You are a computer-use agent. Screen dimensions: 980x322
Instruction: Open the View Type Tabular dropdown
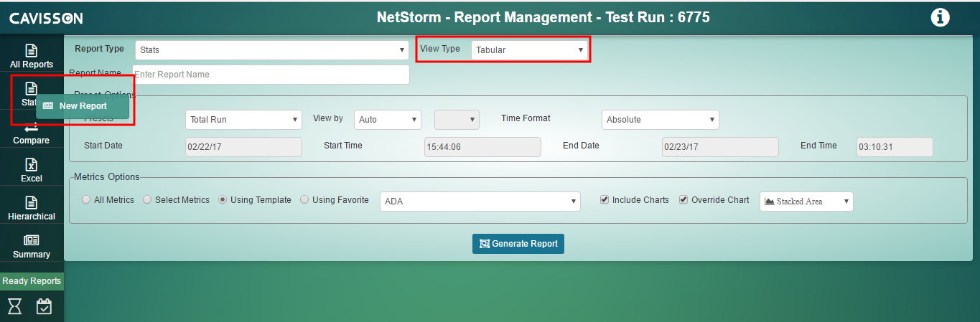530,50
